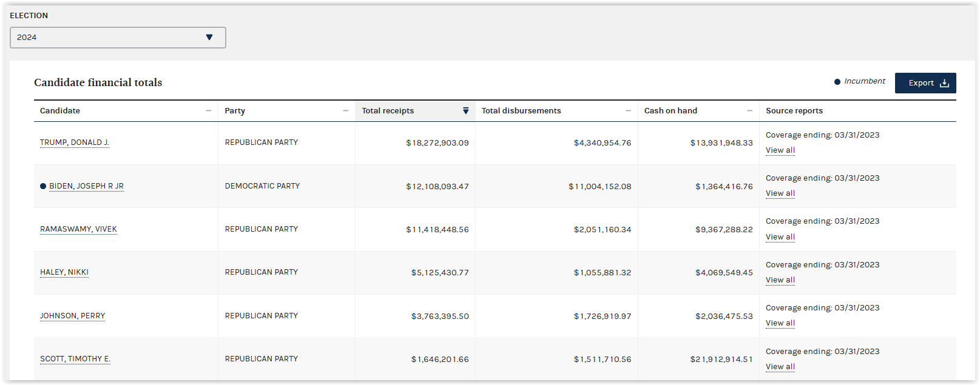
Task: Select Biden's disbursements $11,004,152.08
Action: tap(600, 187)
